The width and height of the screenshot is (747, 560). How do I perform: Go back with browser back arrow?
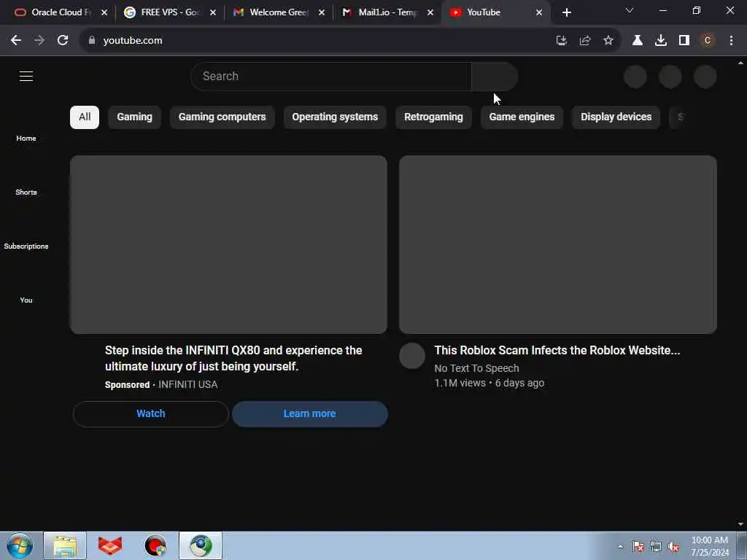pos(16,41)
